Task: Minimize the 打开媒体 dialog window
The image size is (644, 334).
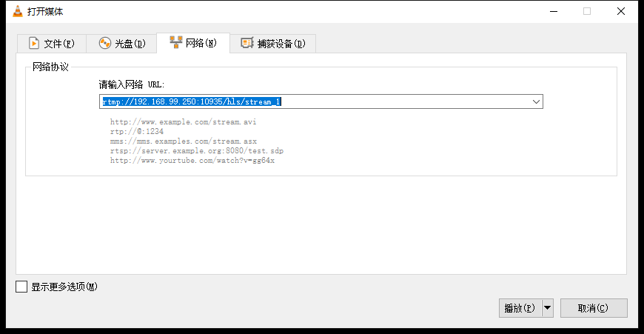Action: click(554, 11)
